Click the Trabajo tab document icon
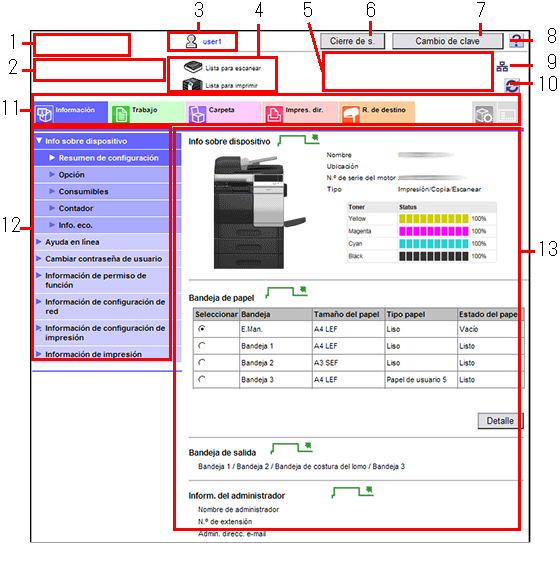The image size is (560, 572). coord(121,114)
